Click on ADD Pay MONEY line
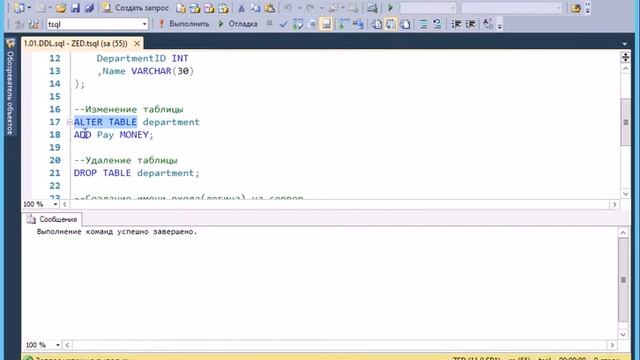The image size is (640, 360). tap(113, 135)
